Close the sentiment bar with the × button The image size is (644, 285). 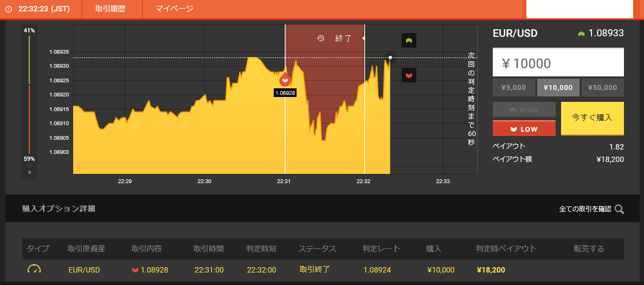(x=29, y=172)
